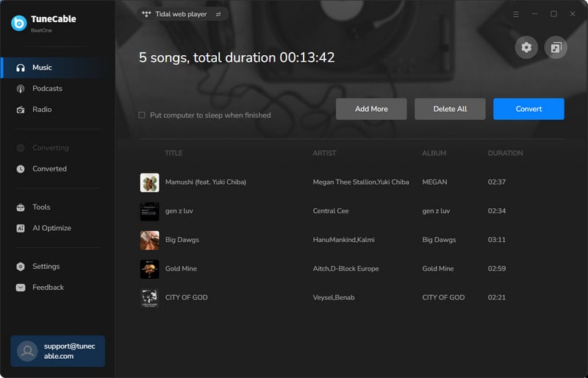Open Music via headphones icon
The width and height of the screenshot is (588, 378).
coord(21,68)
